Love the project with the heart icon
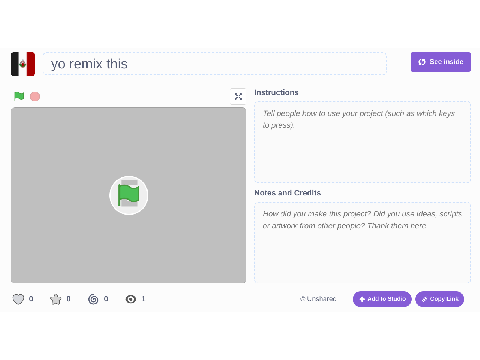Screen dimensions: 480x360 18,299
